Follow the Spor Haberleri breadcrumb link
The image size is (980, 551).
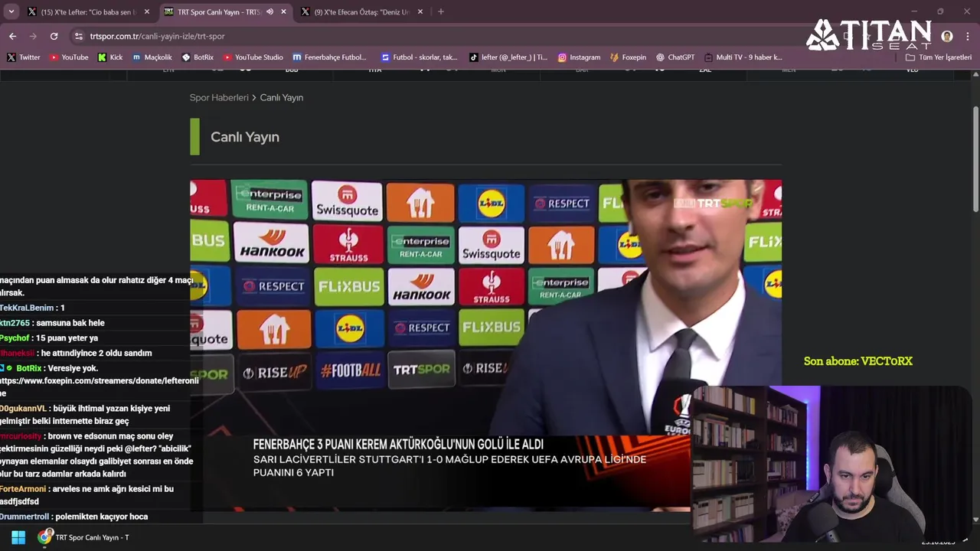(219, 97)
